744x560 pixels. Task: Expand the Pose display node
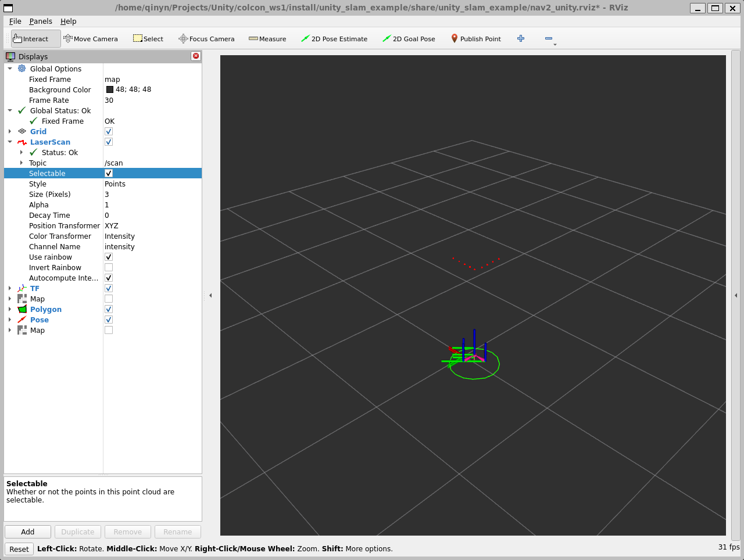pos(10,320)
